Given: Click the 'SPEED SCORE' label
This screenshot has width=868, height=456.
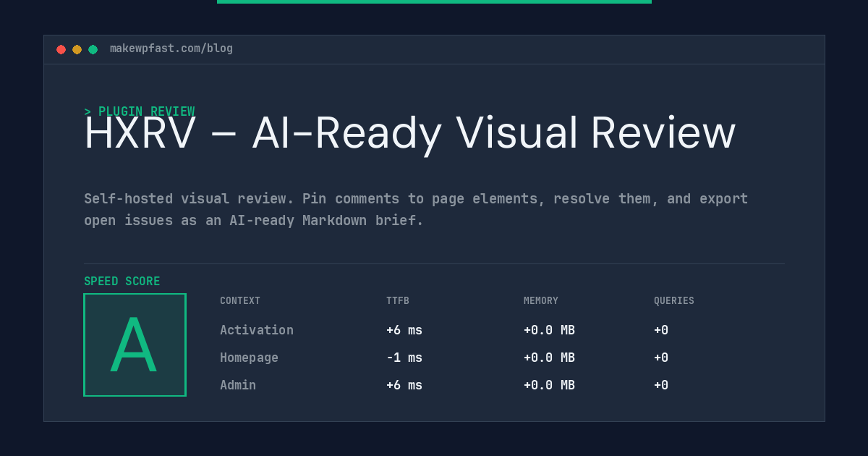Looking at the screenshot, I should 122,282.
